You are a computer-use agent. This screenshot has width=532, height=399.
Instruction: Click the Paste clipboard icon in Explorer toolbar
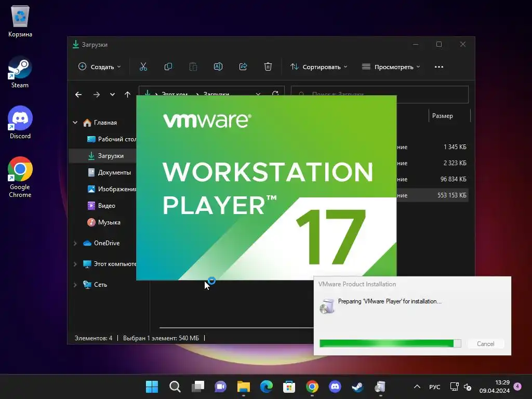(193, 66)
